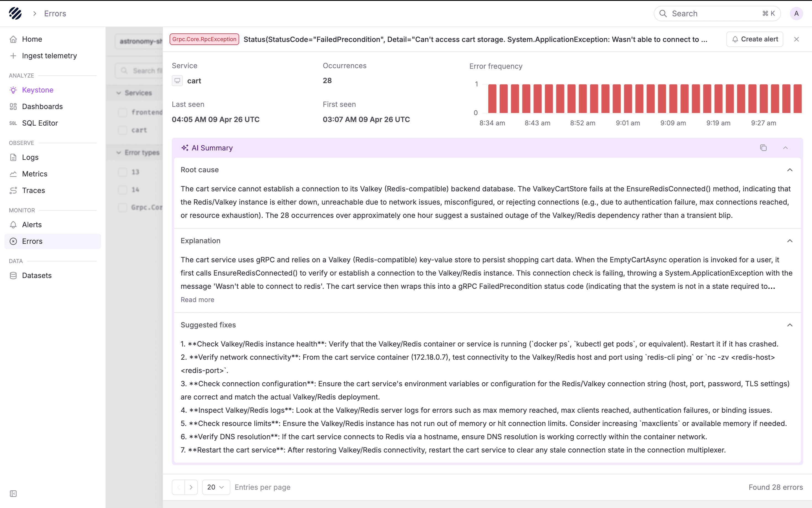This screenshot has height=508, width=812.
Task: Click the cart service name
Action: click(194, 81)
